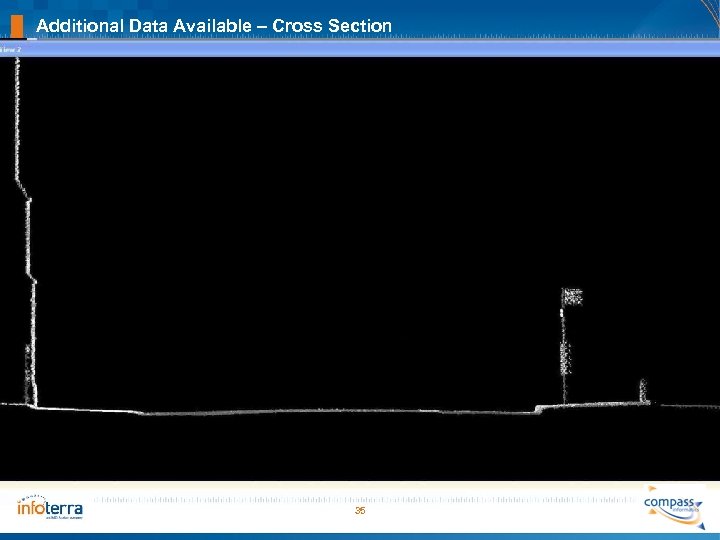
Task: Click the slide number 35
Action: coord(360,511)
